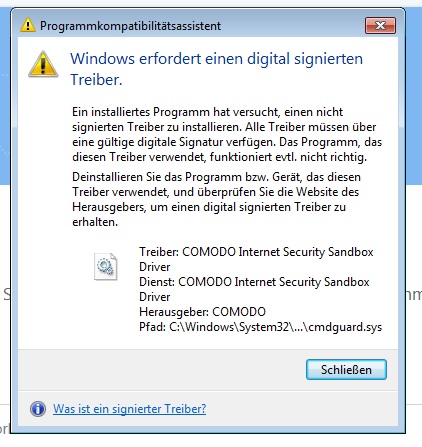
Task: Click the Programmkompatibilitätsassistent title text
Action: pos(130,26)
